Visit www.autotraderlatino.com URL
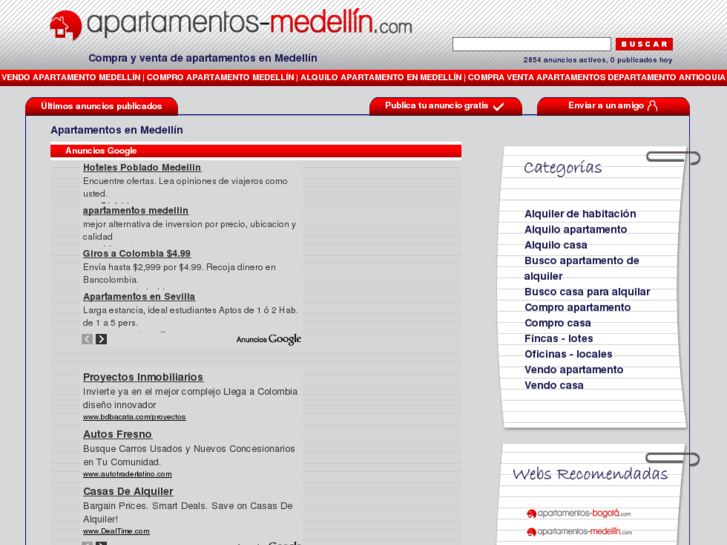The height and width of the screenshot is (545, 727). coord(128,474)
